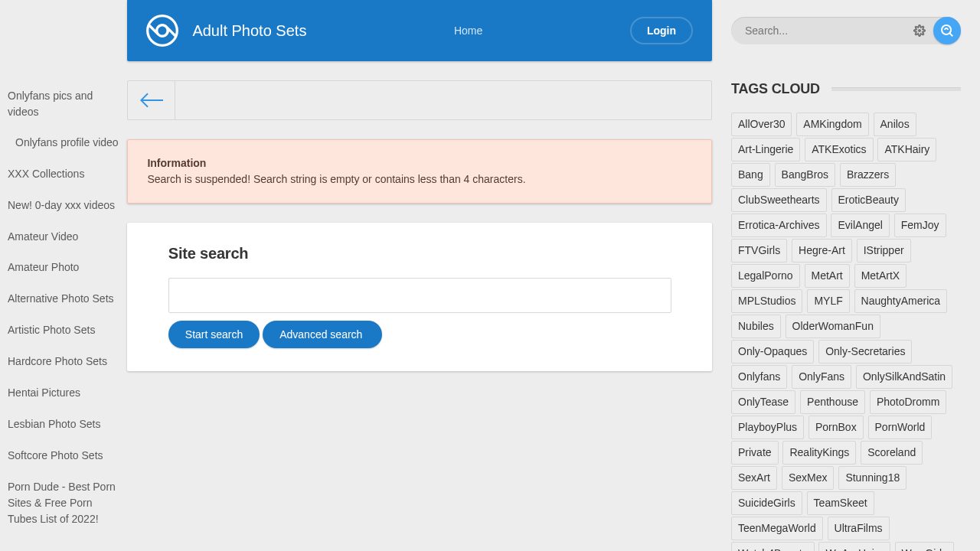980x551 pixels.
Task: Open search settings gear icon
Action: pyautogui.click(x=920, y=31)
